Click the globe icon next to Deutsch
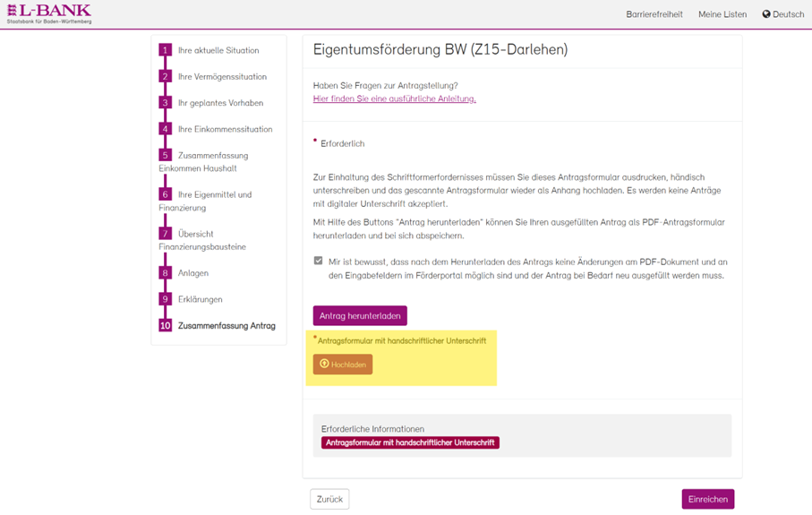Screen dimensions: 812x515 coord(766,14)
